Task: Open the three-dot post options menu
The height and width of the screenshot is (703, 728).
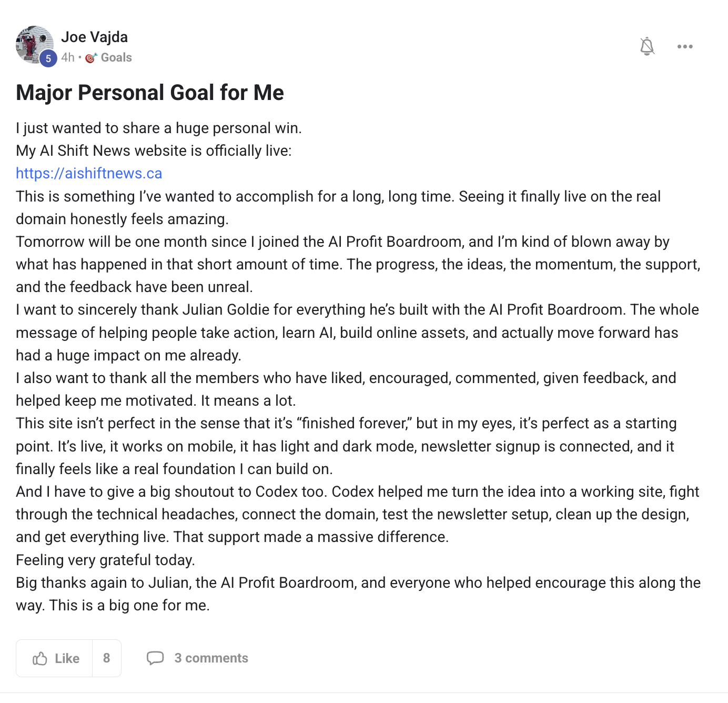Action: (x=685, y=46)
